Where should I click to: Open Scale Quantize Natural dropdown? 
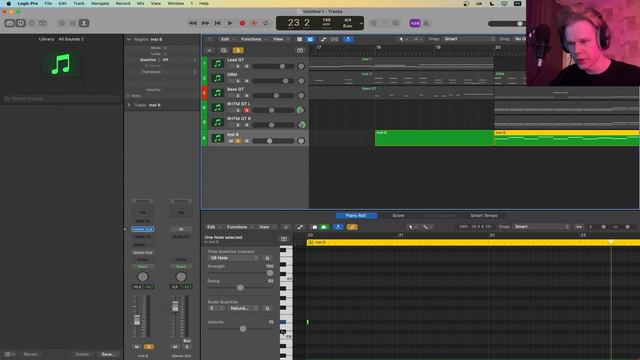click(244, 308)
